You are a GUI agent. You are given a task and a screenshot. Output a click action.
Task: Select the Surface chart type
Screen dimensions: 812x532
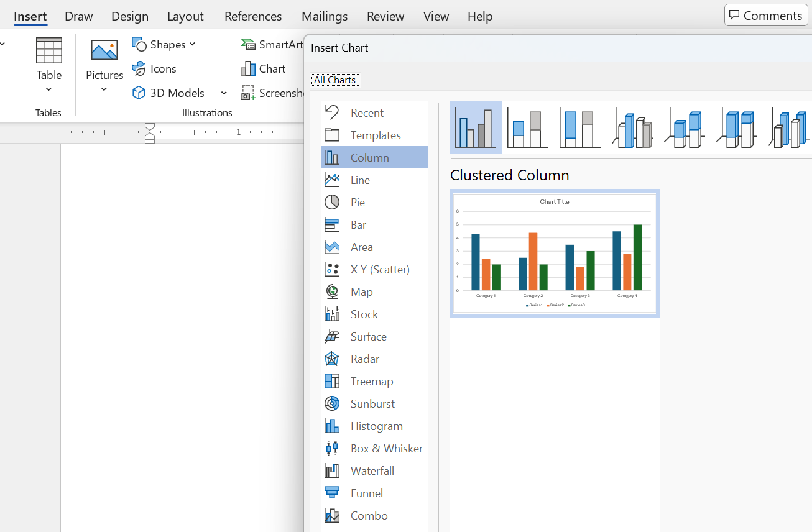[374, 336]
